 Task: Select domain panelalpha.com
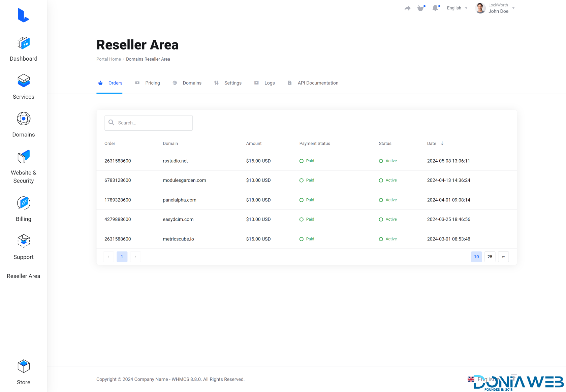point(180,200)
